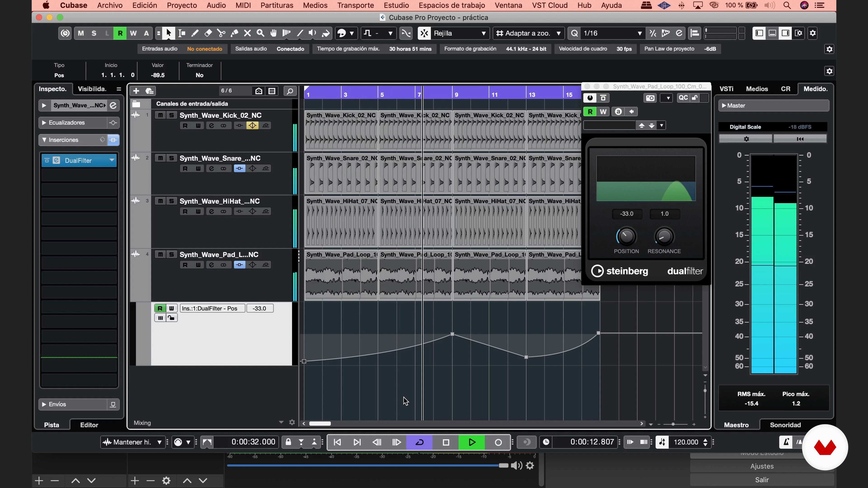The width and height of the screenshot is (868, 488).
Task: Click the Stop button in transport
Action: click(x=446, y=442)
